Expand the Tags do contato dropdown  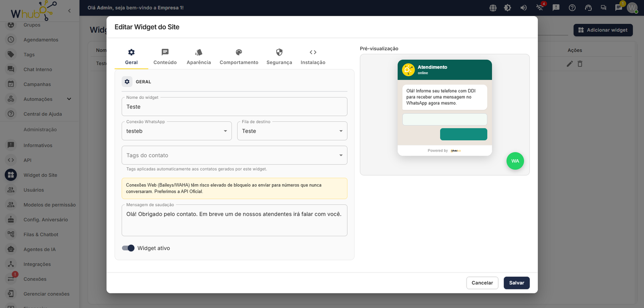tap(234, 155)
